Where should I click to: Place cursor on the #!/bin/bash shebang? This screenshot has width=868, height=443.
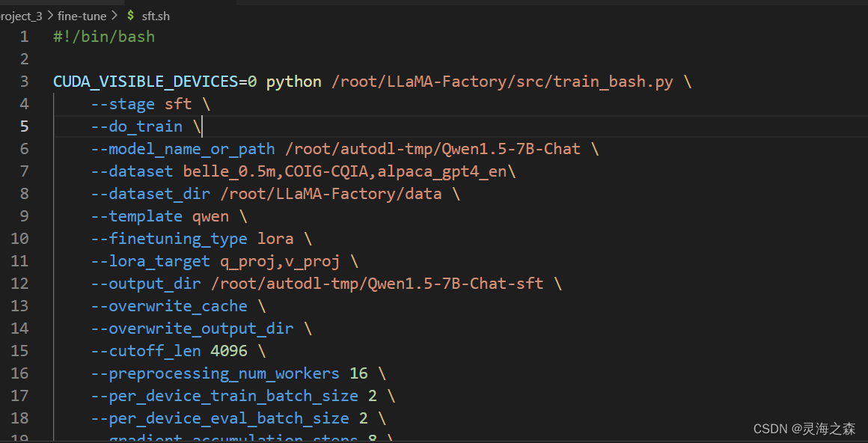pyautogui.click(x=104, y=37)
